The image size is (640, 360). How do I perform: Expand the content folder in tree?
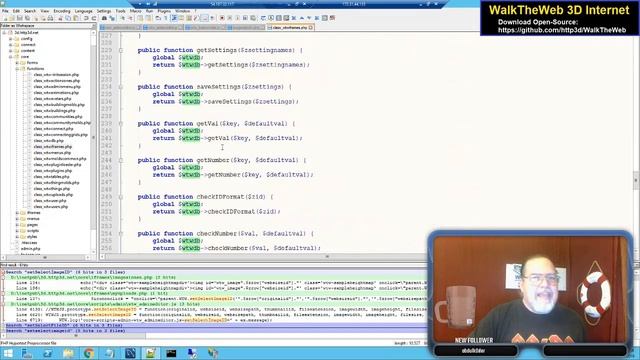tap(11, 51)
